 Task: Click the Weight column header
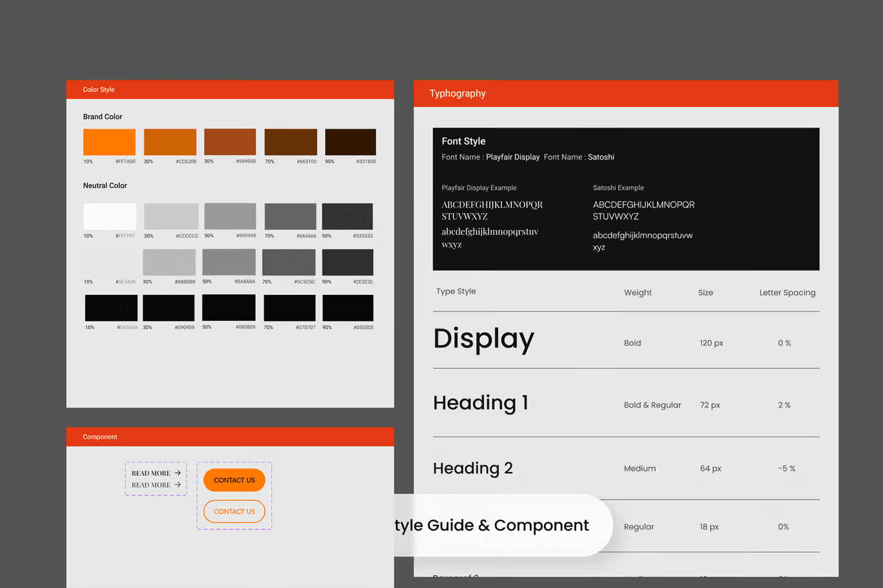tap(637, 292)
